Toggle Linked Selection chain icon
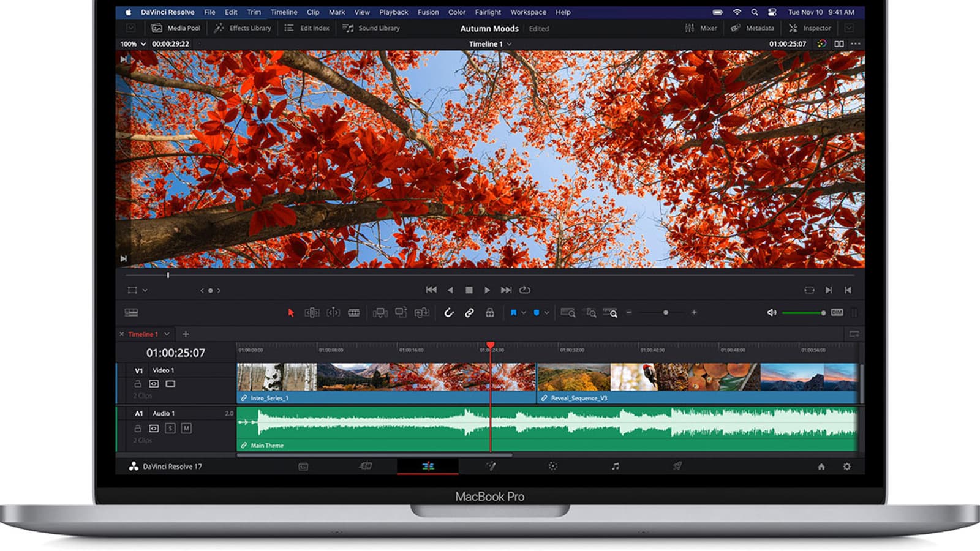The width and height of the screenshot is (980, 551). click(x=469, y=313)
